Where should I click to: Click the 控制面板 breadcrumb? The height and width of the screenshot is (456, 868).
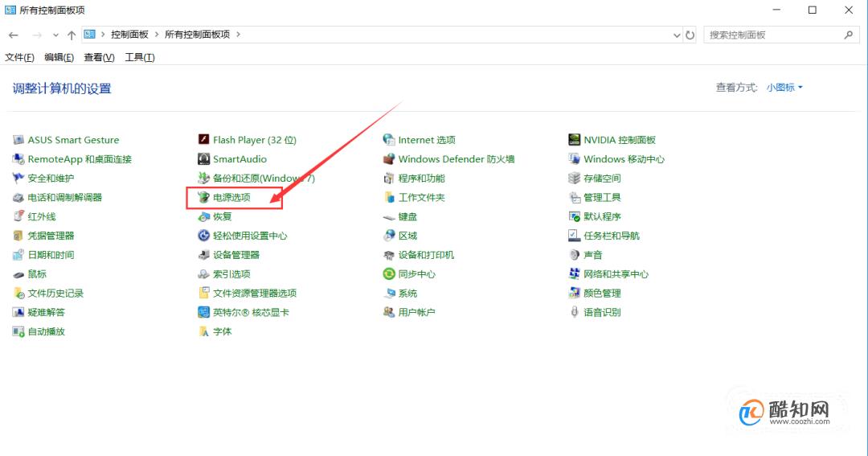(x=129, y=35)
